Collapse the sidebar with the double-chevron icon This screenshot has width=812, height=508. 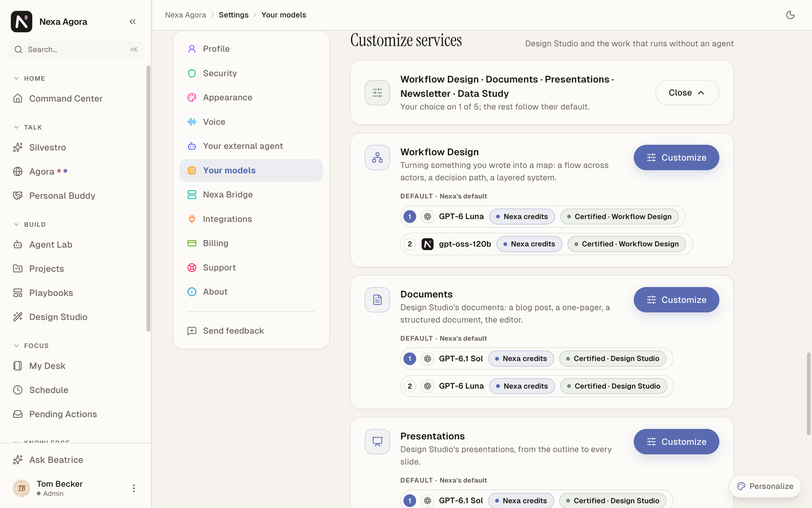pyautogui.click(x=133, y=22)
